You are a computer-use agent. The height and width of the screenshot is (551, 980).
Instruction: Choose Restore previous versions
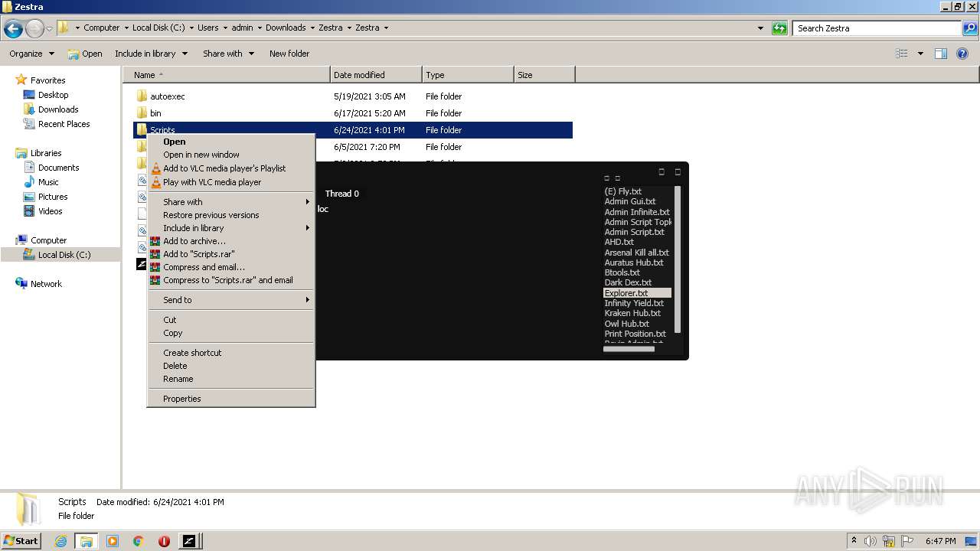[231, 215]
